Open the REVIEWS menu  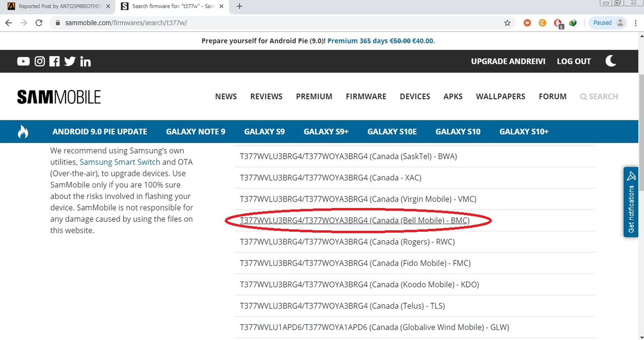[x=266, y=97]
